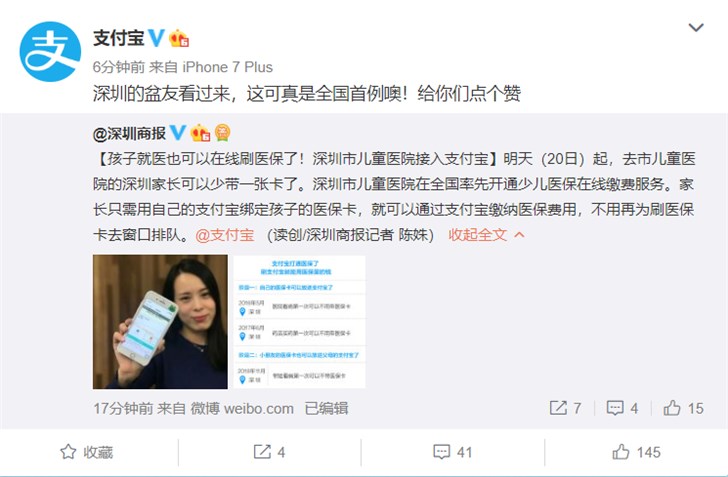This screenshot has height=477, width=728.
Task: Click the verified badge beside 深圳商报
Action: coord(178,133)
